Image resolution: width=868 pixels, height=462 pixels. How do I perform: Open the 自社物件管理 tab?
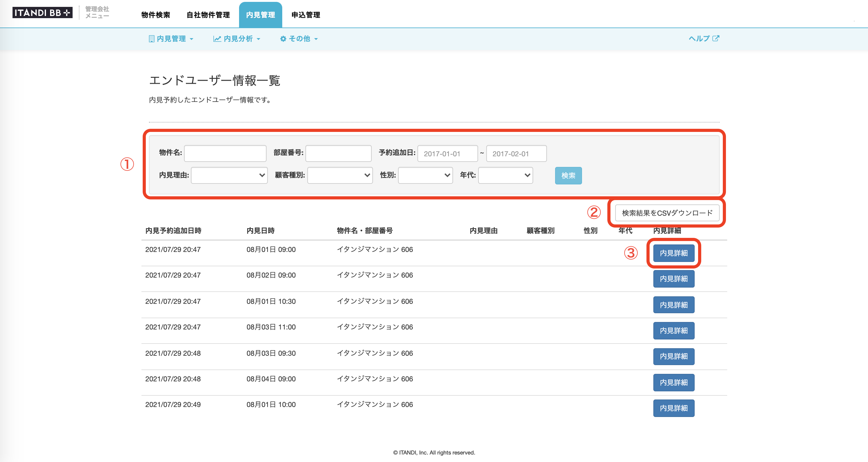[x=208, y=15]
